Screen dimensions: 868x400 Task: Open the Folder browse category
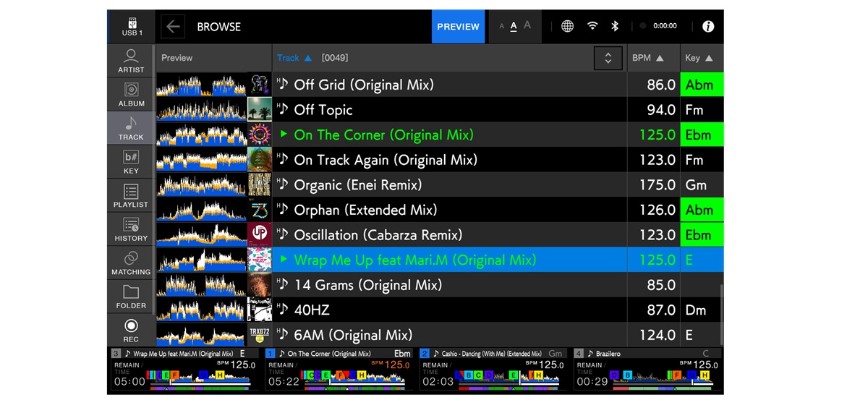[x=131, y=297]
